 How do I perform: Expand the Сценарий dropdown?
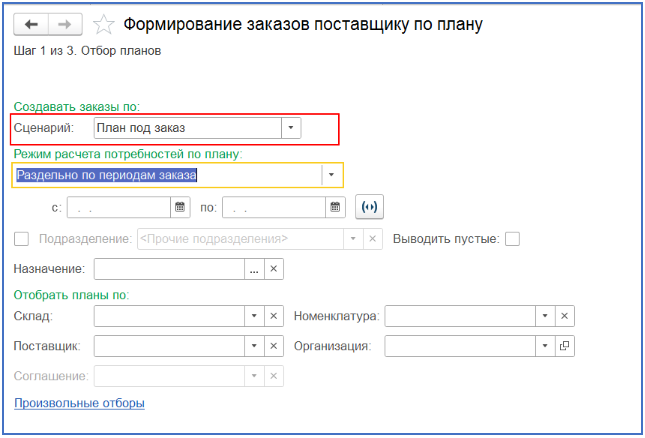coord(291,128)
